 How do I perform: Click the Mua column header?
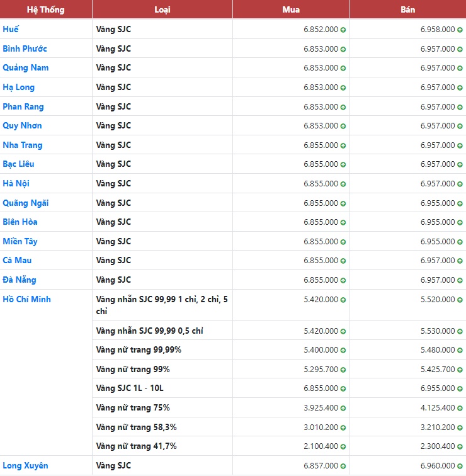[x=291, y=9]
